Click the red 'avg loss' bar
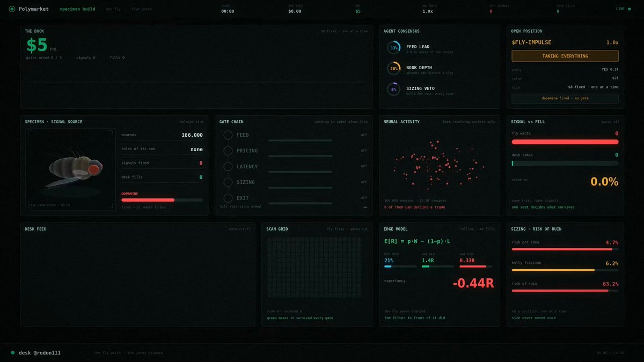Image resolution: width=644 pixels, height=362 pixels. (475, 266)
